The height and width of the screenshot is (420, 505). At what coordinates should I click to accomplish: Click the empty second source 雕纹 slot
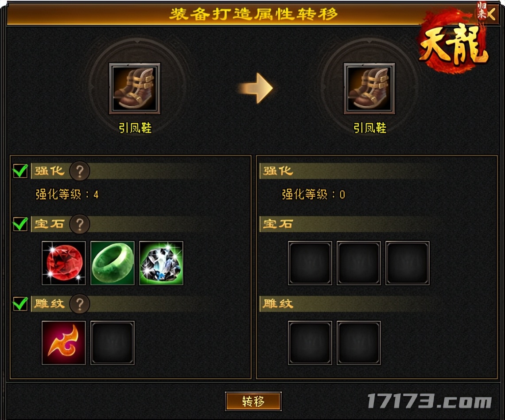pos(113,343)
